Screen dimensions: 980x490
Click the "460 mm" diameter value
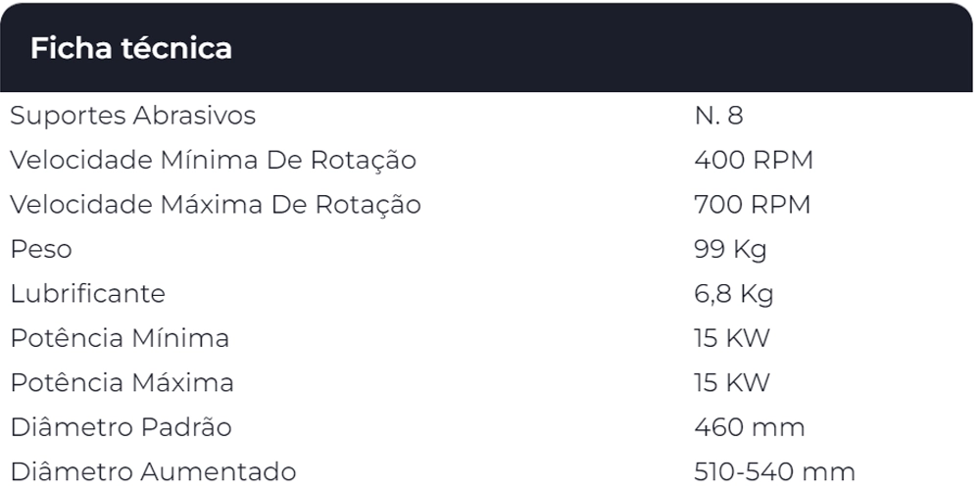pyautogui.click(x=749, y=427)
